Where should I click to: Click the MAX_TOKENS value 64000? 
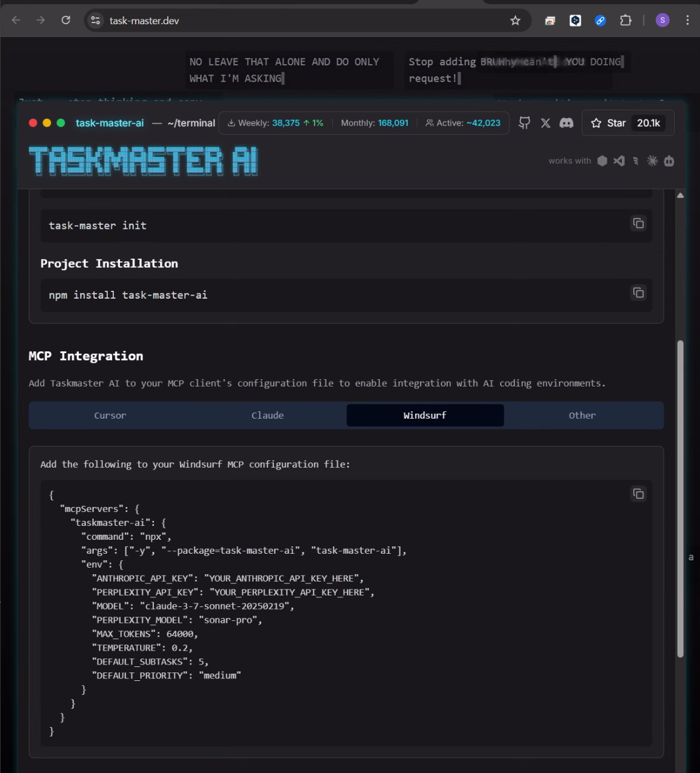180,634
